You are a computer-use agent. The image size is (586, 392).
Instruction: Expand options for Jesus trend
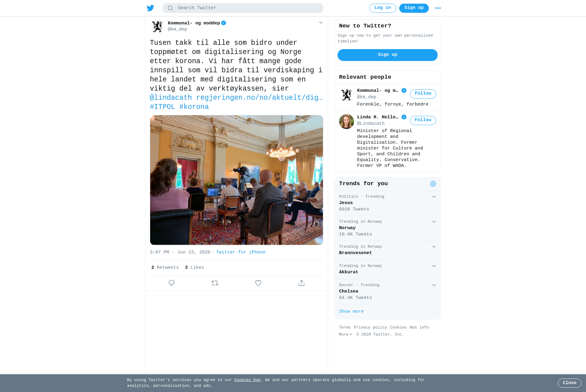(x=434, y=197)
